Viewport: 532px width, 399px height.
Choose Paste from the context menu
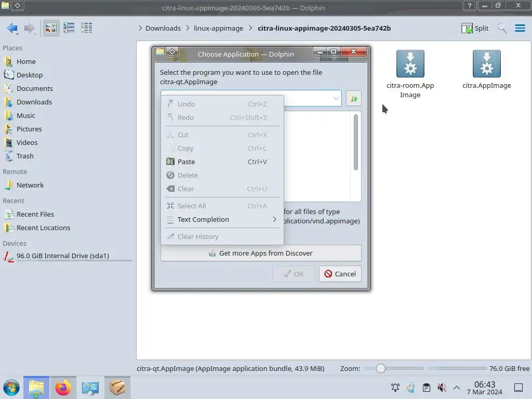coord(222,162)
